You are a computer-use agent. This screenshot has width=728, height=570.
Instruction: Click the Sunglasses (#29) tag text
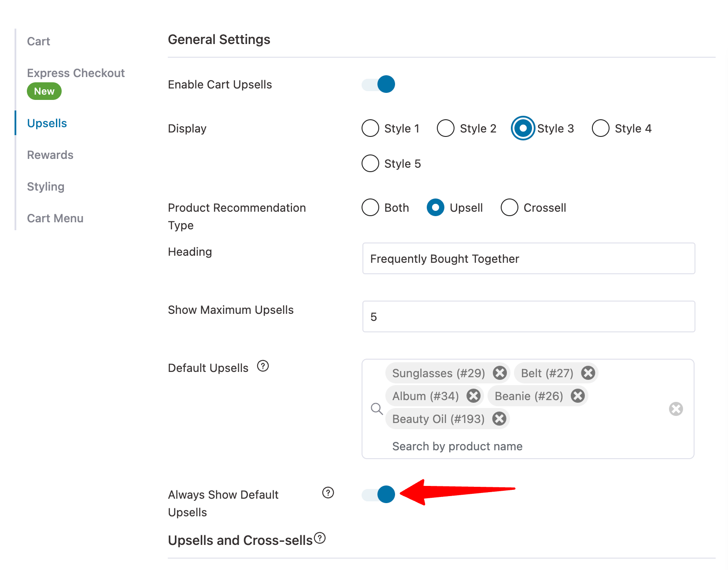(x=439, y=373)
